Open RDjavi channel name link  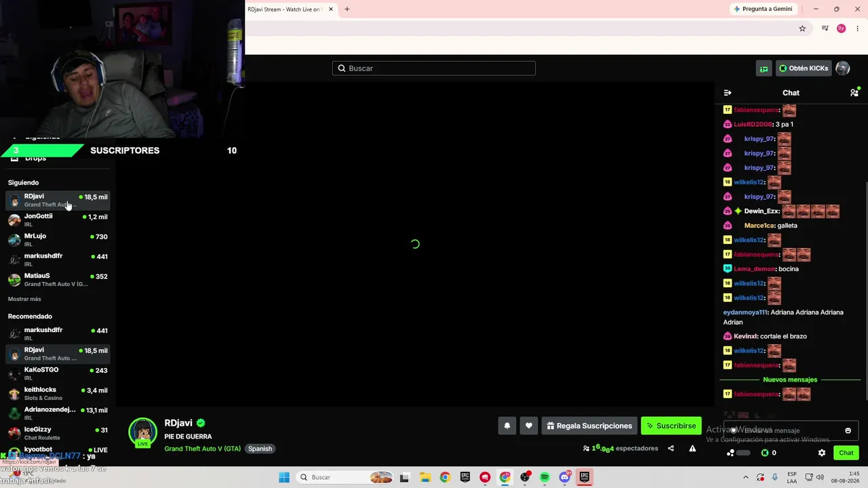pyautogui.click(x=178, y=423)
